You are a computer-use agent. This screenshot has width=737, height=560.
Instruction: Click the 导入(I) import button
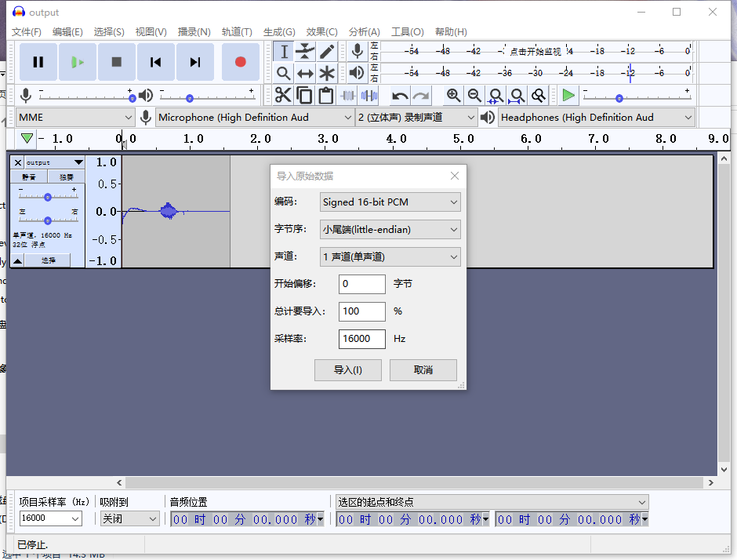347,370
